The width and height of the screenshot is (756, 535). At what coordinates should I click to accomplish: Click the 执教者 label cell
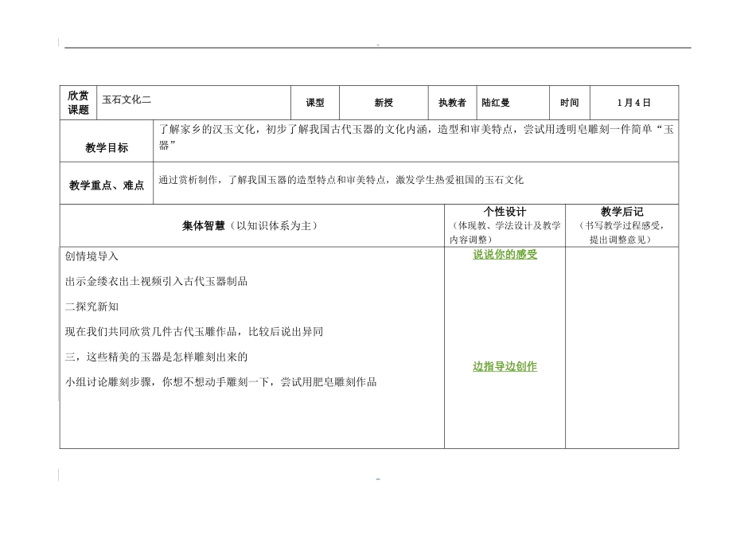click(452, 103)
